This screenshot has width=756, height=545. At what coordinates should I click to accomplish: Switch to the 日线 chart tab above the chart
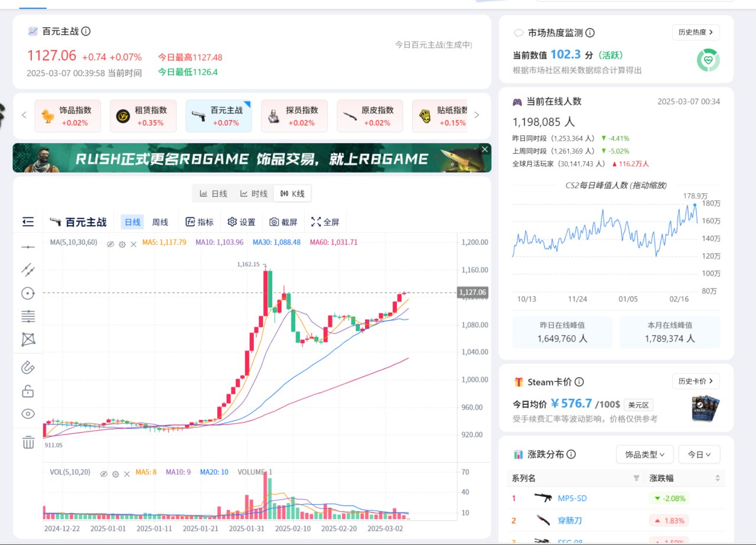coord(213,193)
